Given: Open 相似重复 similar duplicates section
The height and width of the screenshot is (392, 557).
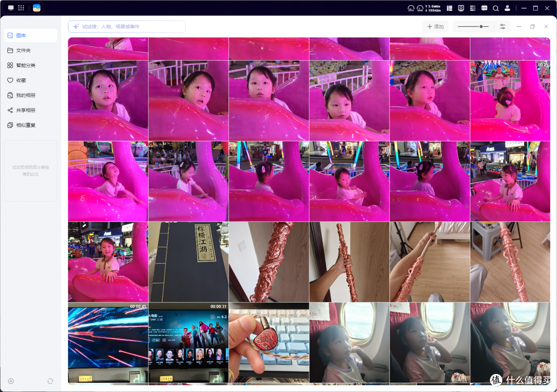Looking at the screenshot, I should coord(30,125).
